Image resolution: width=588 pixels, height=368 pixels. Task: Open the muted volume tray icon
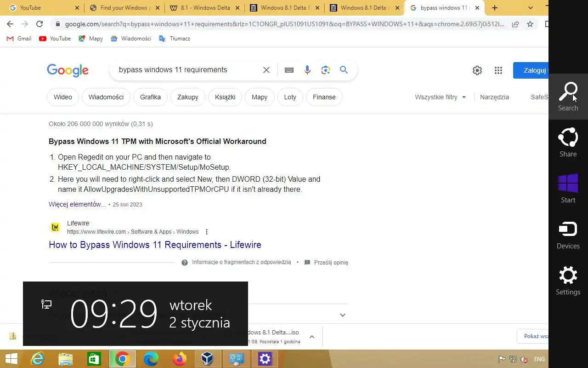click(x=524, y=359)
